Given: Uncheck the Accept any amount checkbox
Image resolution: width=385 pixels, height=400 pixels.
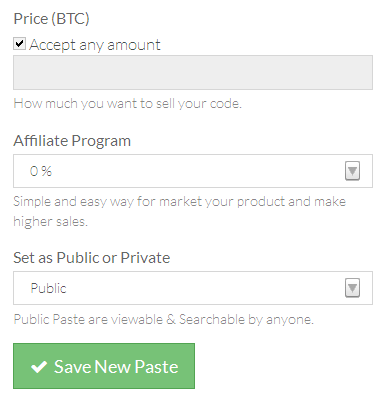Looking at the screenshot, I should point(19,44).
